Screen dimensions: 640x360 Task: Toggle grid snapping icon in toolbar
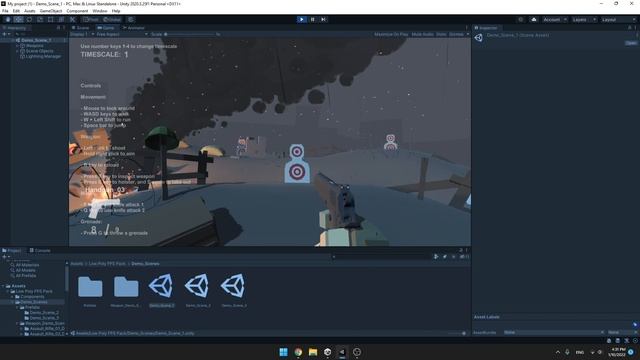[x=131, y=20]
